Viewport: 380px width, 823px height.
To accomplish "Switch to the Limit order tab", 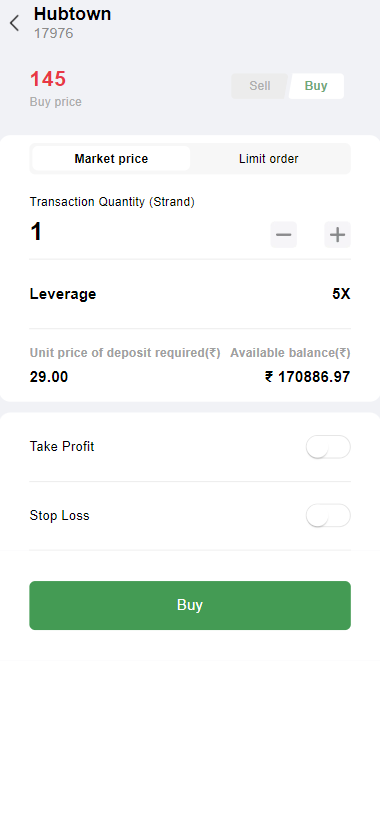I will tap(269, 159).
